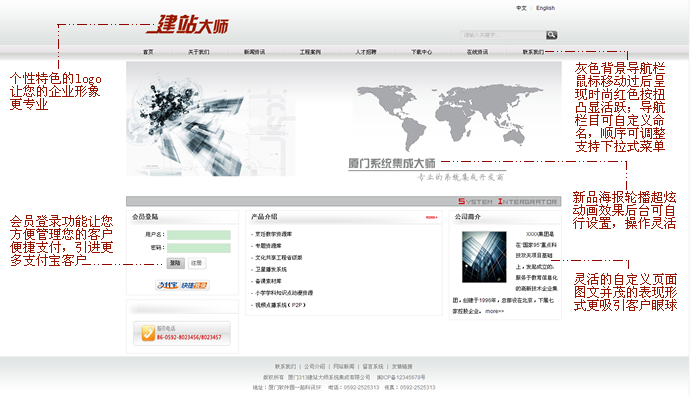Click the orange service phone icon
The height and width of the screenshot is (397, 690).
pos(148,333)
